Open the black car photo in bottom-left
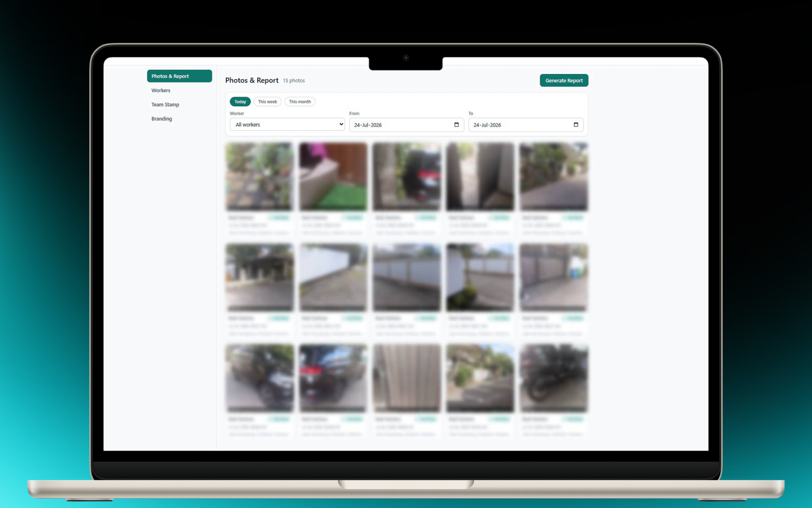 (260, 378)
